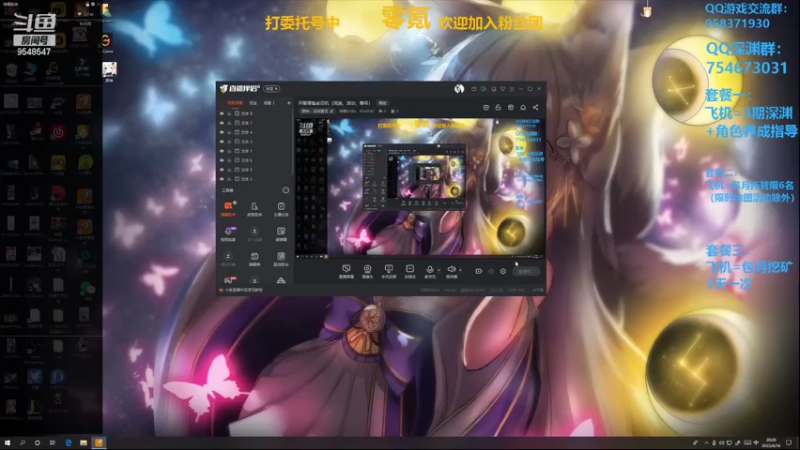
Task: Open the checkmark task tool in toolbox first row
Action: pos(281,208)
